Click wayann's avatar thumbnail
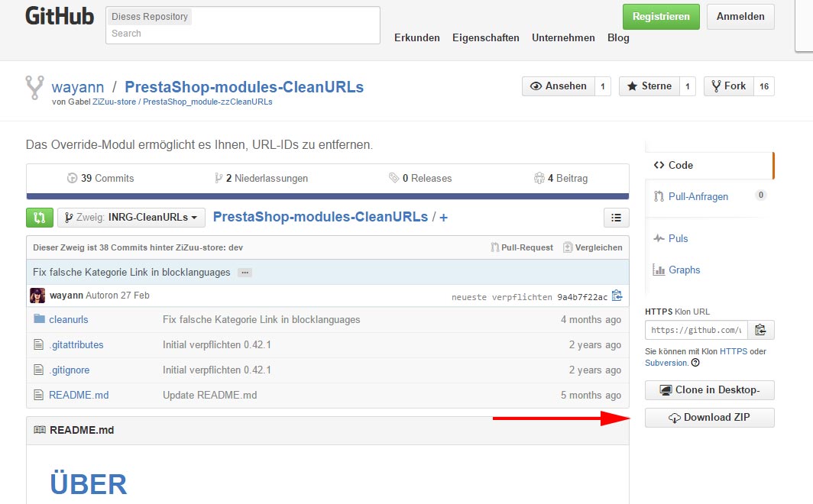Image resolution: width=813 pixels, height=504 pixels. click(37, 296)
